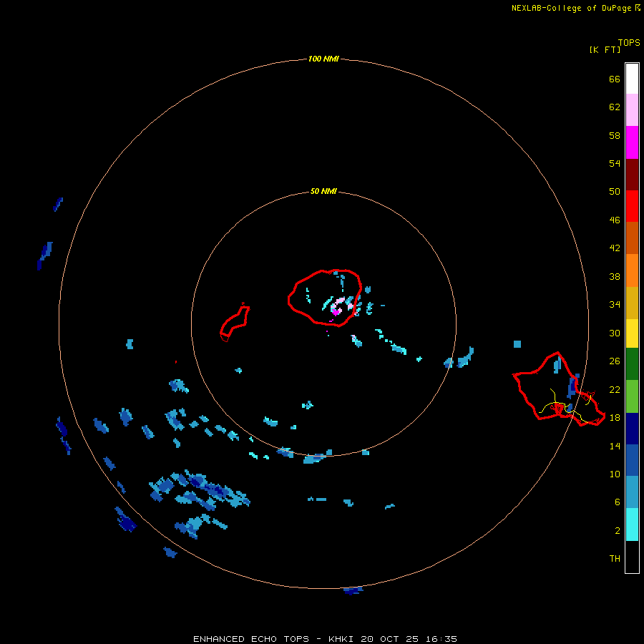Click the 46 legend value

615,220
